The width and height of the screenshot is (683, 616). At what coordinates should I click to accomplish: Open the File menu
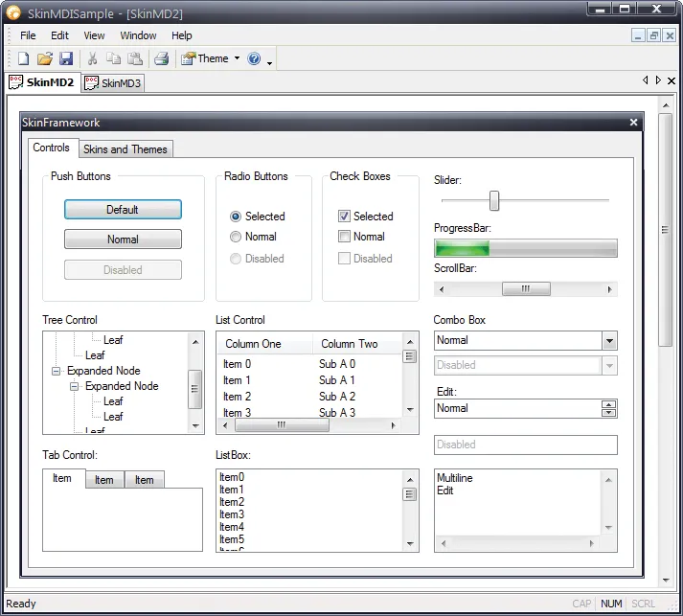(28, 35)
